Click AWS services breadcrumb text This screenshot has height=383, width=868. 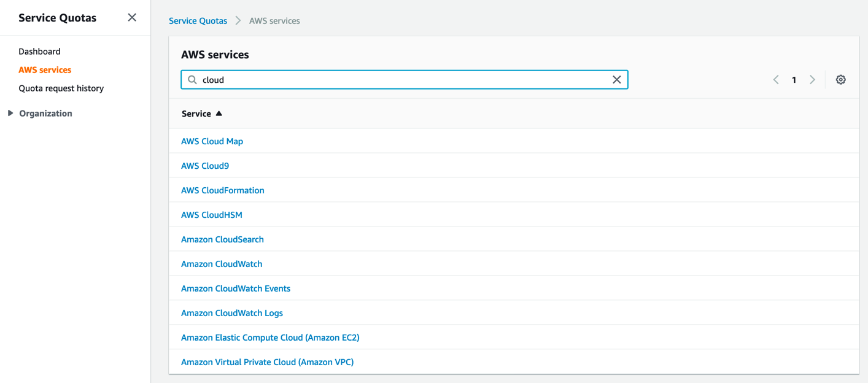[x=274, y=21]
